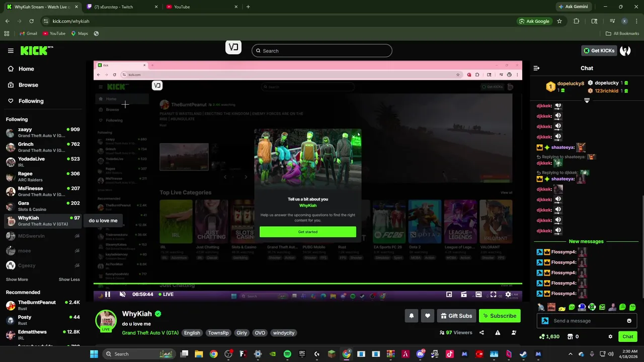Image resolution: width=644 pixels, height=362 pixels.
Task: Open All Bookmarks folder
Action: click(622, 34)
